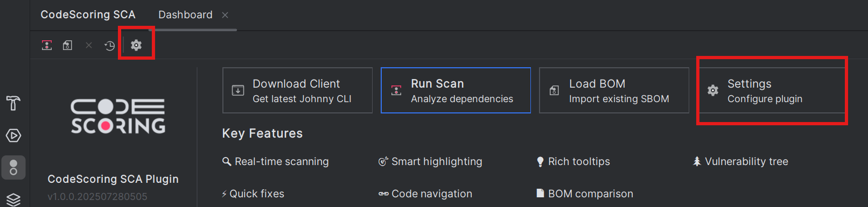Click the gear icon inside Settings card
868x207 pixels.
tap(712, 90)
